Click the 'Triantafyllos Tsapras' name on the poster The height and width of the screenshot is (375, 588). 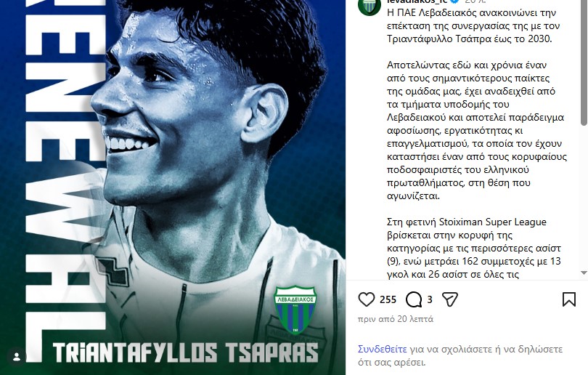(x=185, y=352)
